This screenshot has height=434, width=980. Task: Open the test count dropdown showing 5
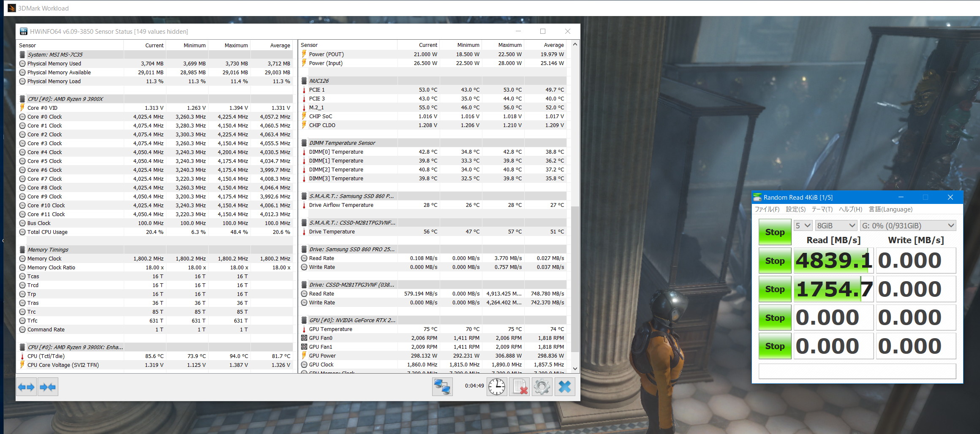pyautogui.click(x=803, y=225)
